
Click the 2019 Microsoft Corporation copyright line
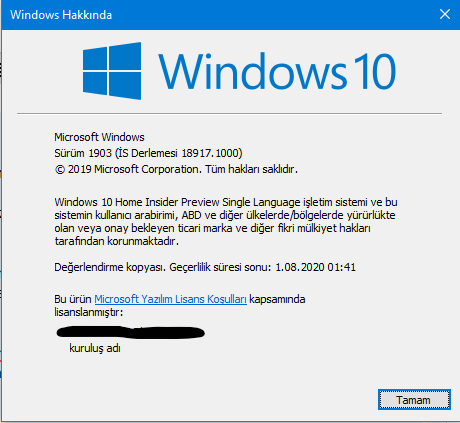[x=176, y=169]
